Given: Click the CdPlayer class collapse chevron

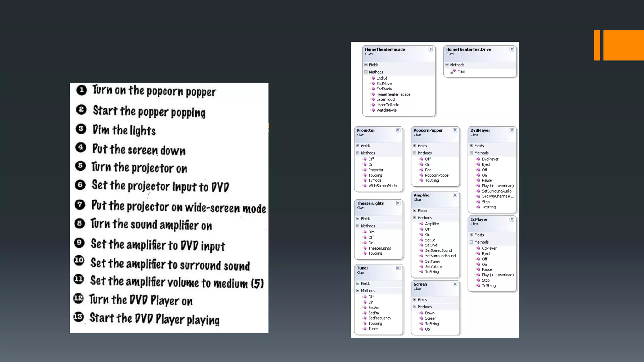Looking at the screenshot, I should 512,219.
